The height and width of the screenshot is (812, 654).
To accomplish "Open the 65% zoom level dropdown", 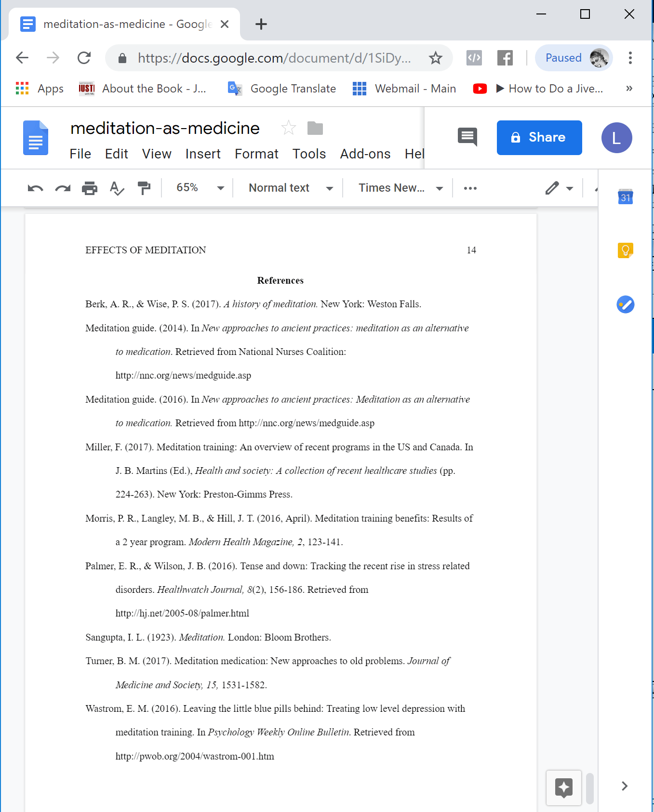I will (x=200, y=188).
